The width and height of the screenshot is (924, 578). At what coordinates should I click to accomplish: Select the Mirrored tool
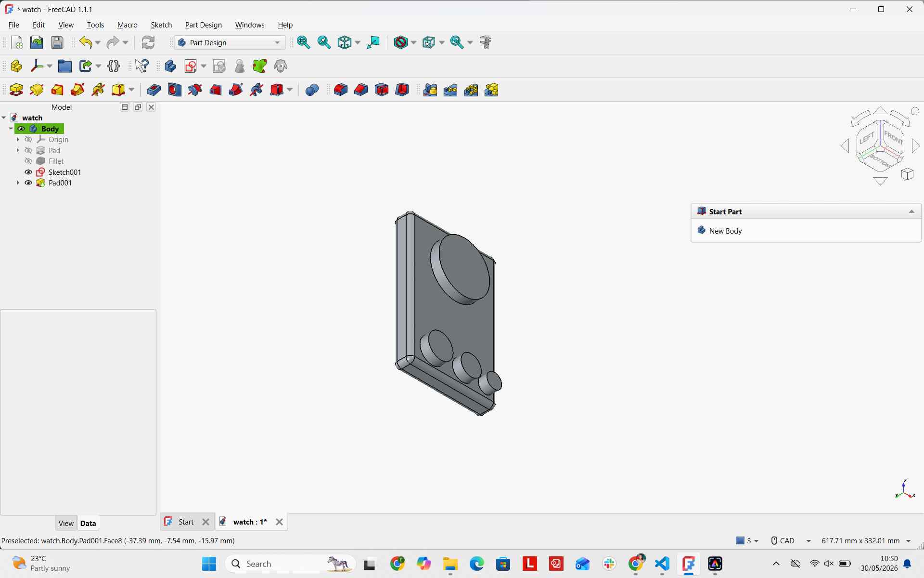tap(430, 90)
